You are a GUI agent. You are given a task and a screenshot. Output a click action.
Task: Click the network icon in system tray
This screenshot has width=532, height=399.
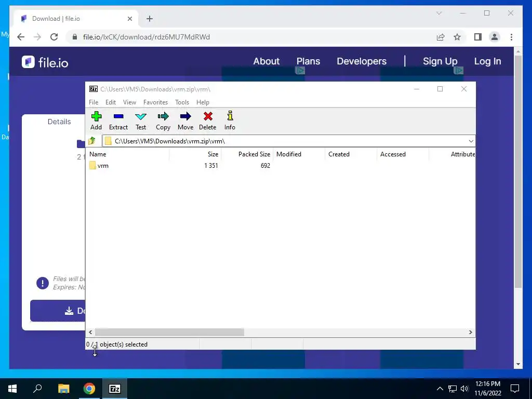tap(453, 389)
